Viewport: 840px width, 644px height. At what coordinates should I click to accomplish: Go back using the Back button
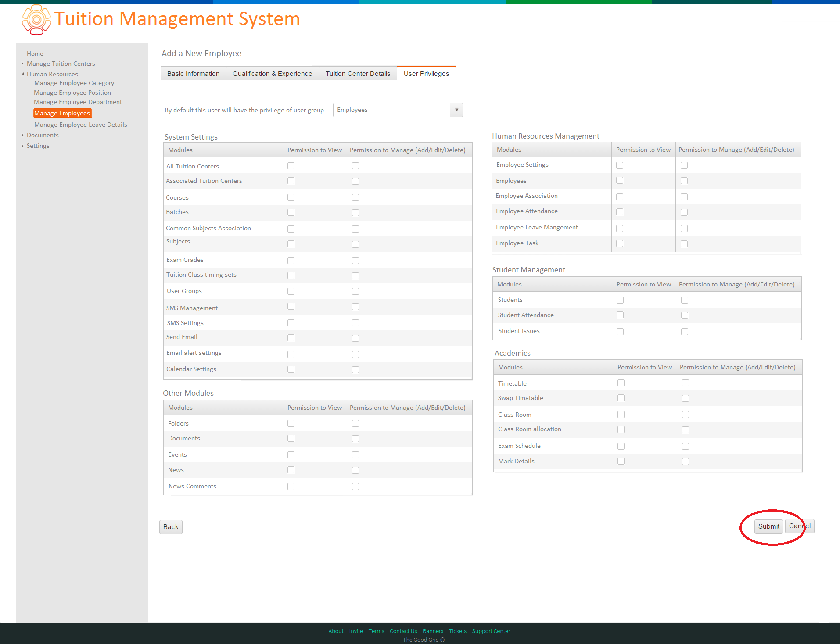171,527
